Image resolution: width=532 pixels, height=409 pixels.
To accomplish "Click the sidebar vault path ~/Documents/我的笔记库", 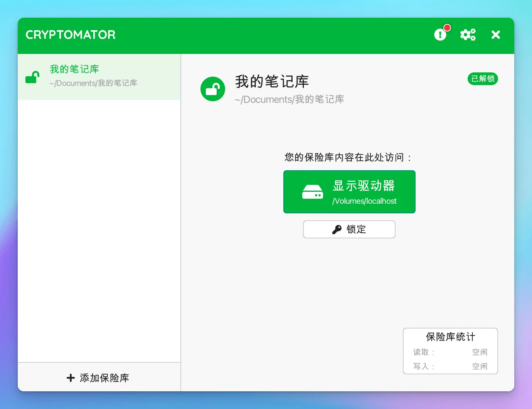I will click(x=93, y=83).
